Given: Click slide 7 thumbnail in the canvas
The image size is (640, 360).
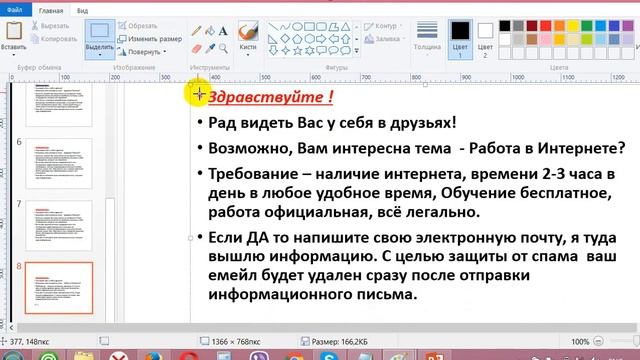Looking at the screenshot, I should coord(59,225).
